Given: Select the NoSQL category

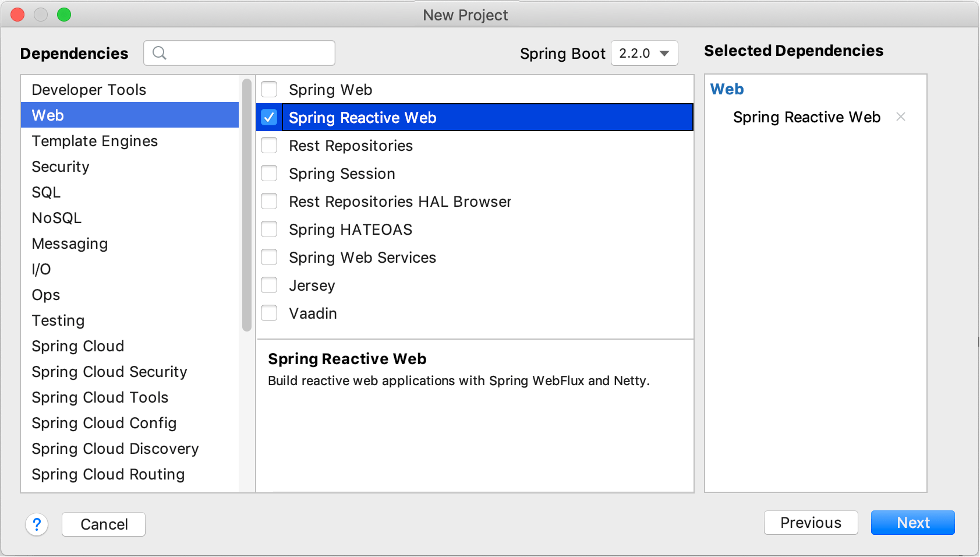Looking at the screenshot, I should coord(56,217).
